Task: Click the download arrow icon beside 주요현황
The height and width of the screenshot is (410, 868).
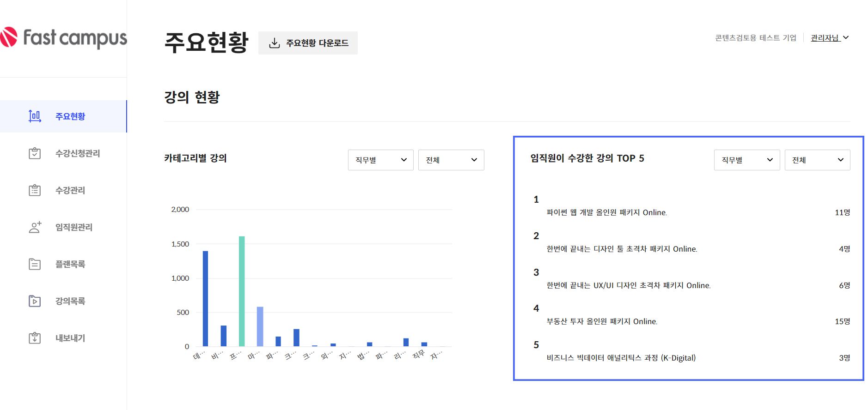Action: coord(275,43)
